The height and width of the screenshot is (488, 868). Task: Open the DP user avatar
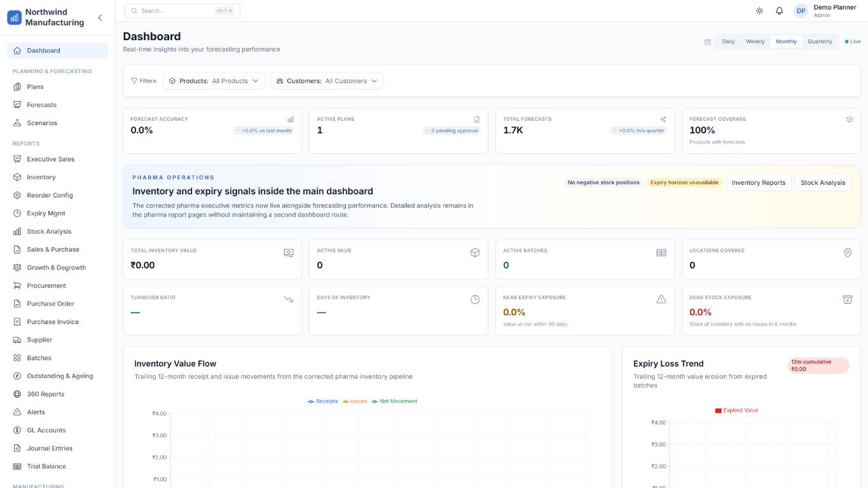801,11
